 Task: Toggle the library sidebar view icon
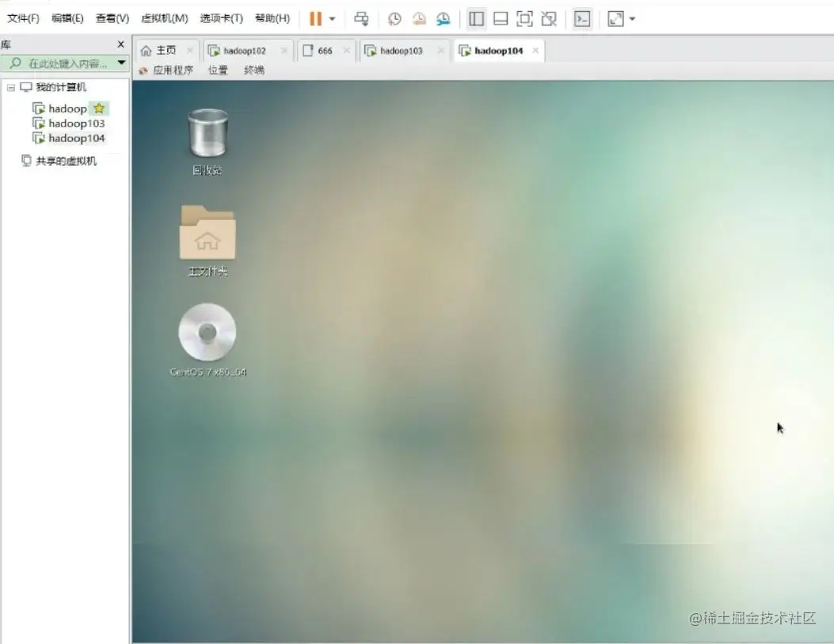[476, 18]
